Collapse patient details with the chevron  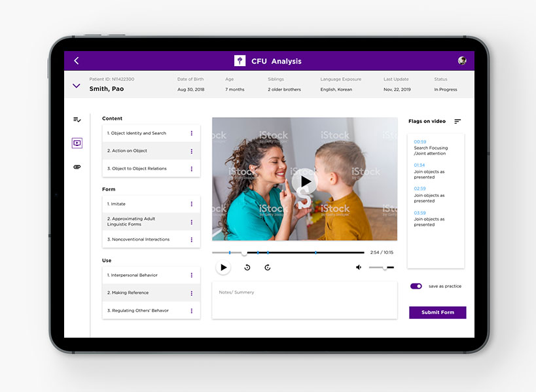click(77, 86)
